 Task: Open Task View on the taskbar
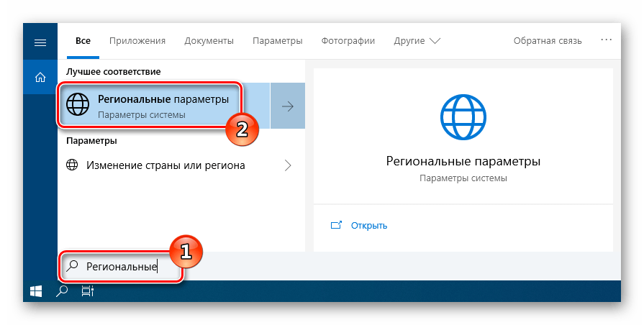pos(88,291)
